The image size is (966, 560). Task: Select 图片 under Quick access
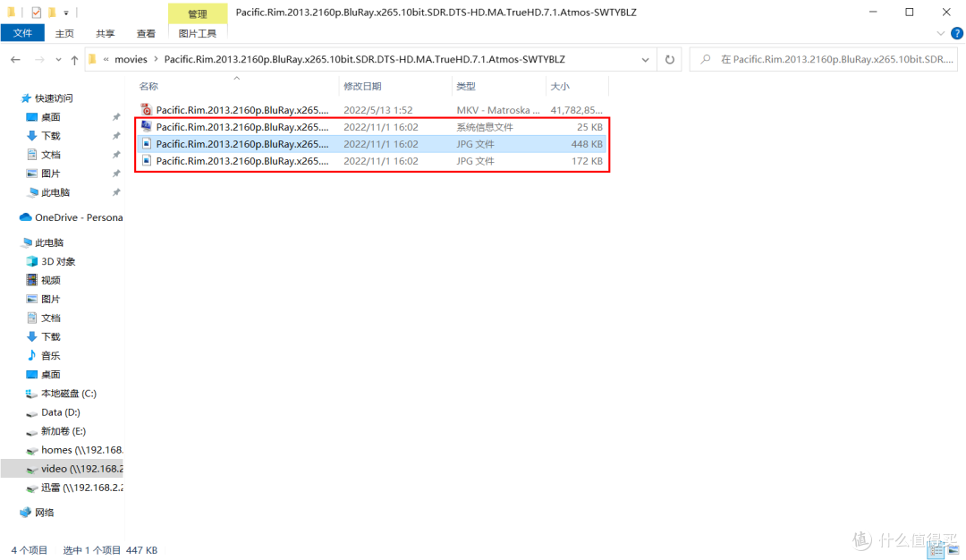[x=50, y=174]
